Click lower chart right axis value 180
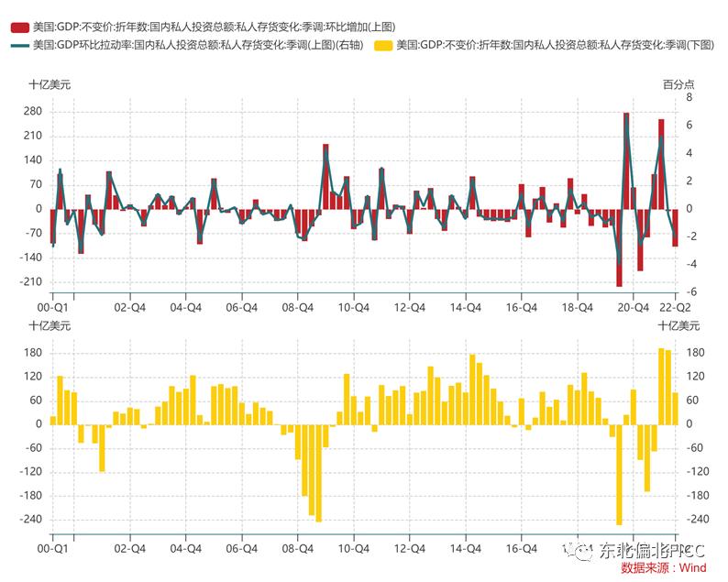The height and width of the screenshot is (582, 728). point(696,353)
